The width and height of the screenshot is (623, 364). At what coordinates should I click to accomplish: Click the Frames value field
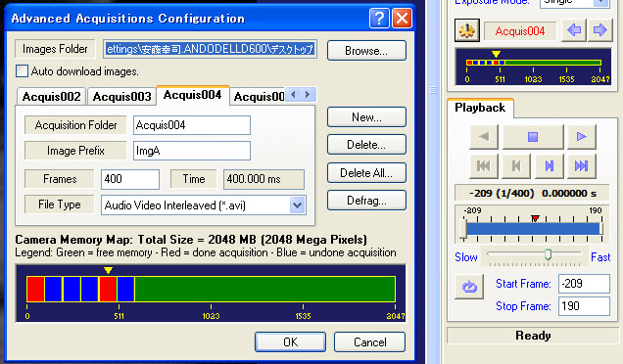130,179
